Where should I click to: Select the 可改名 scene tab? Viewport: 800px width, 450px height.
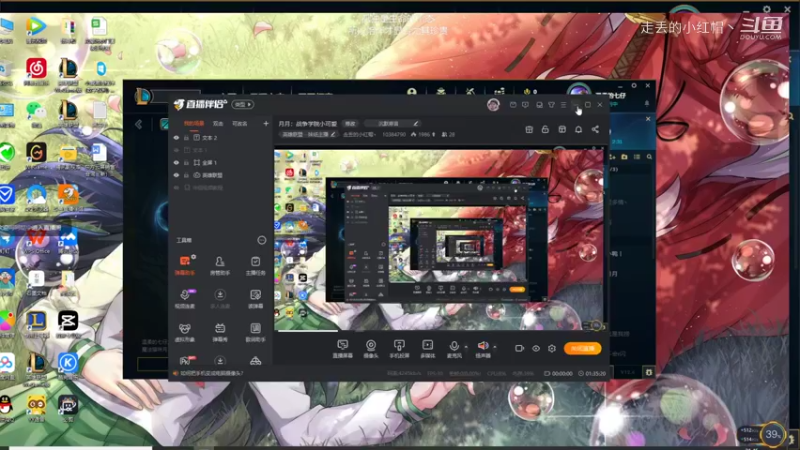239,123
